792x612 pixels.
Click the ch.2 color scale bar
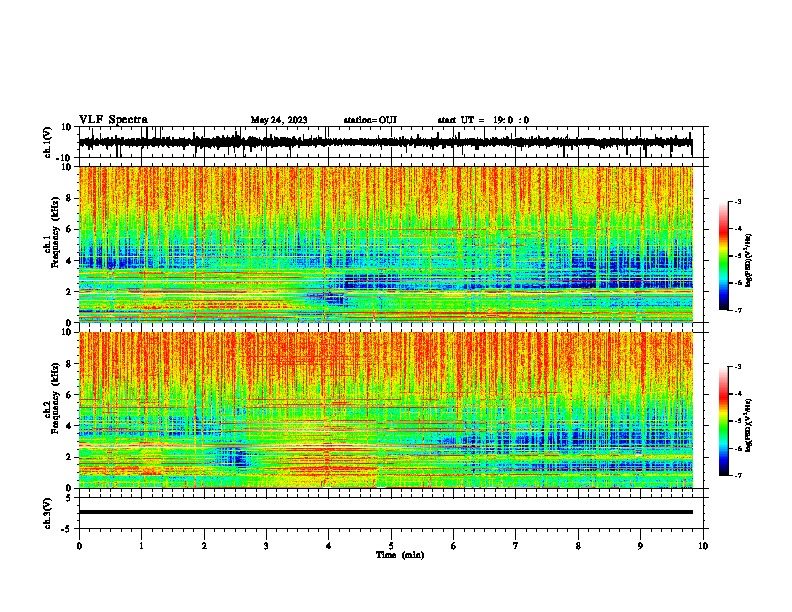coord(724,421)
